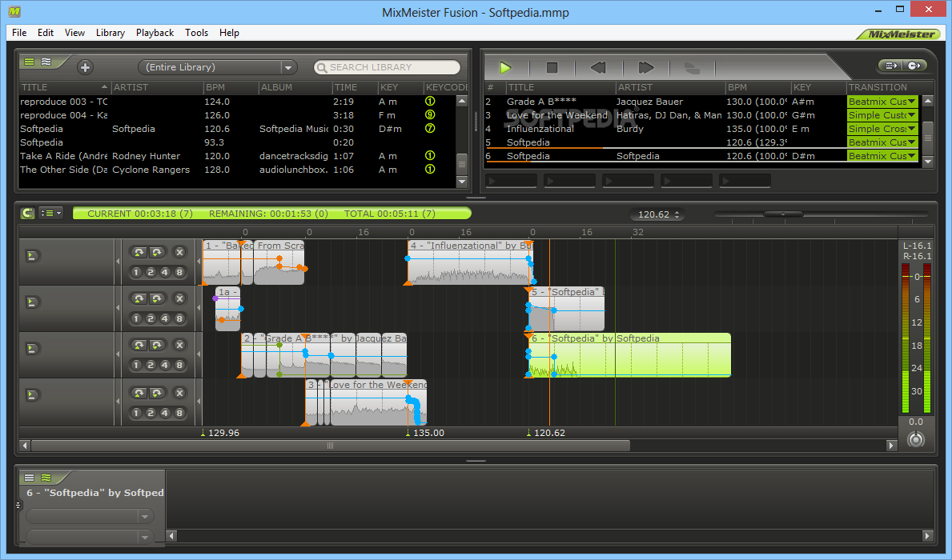Screen dimensions: 952x560
Task: Switch library panel to waveform view icon
Action: coord(46,62)
